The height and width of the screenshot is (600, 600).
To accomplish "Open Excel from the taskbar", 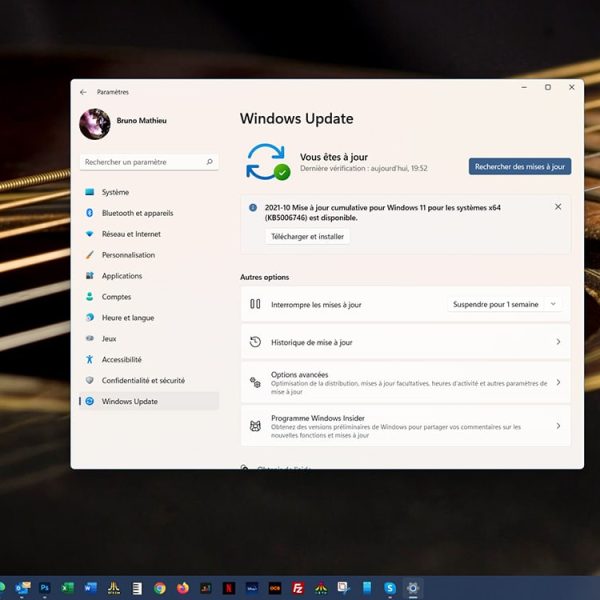I will click(x=68, y=587).
